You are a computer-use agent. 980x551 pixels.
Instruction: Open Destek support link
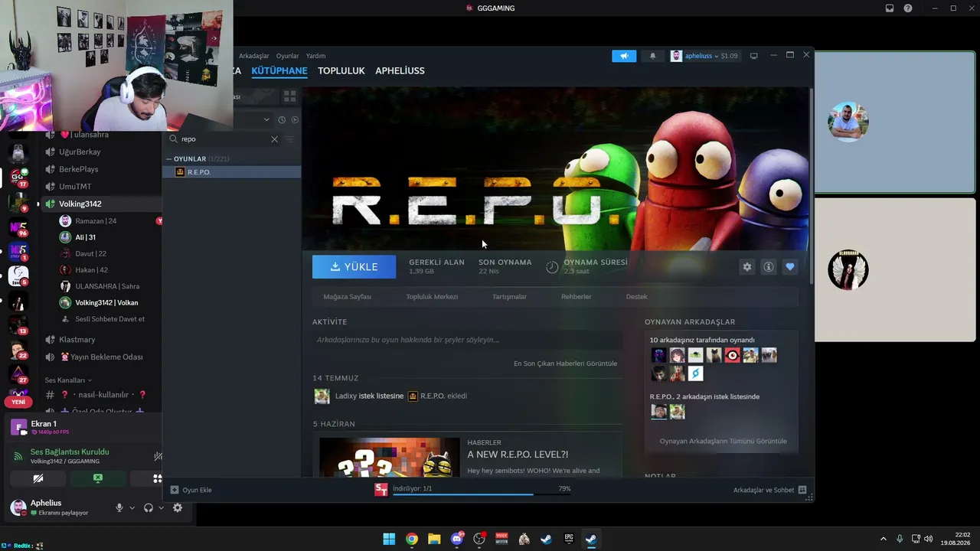[x=636, y=297]
